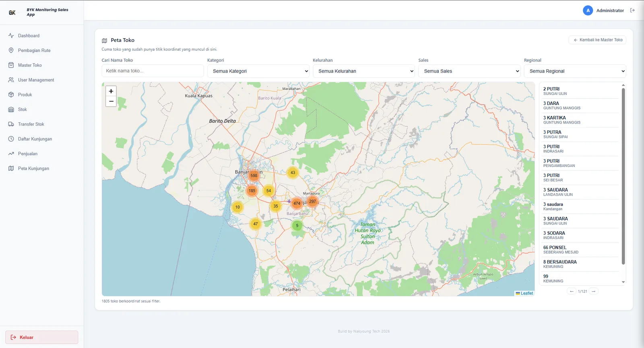
Task: Click the 185 cluster marker on map
Action: pyautogui.click(x=252, y=191)
